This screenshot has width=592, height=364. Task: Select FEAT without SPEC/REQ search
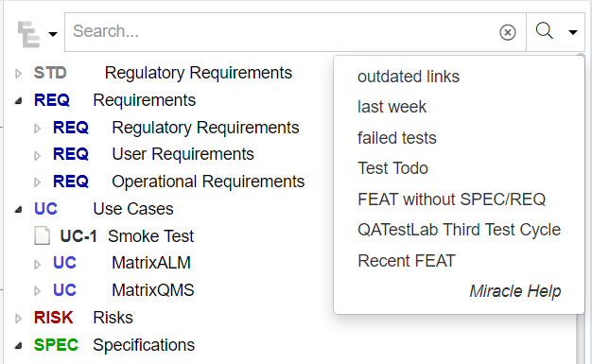click(451, 199)
